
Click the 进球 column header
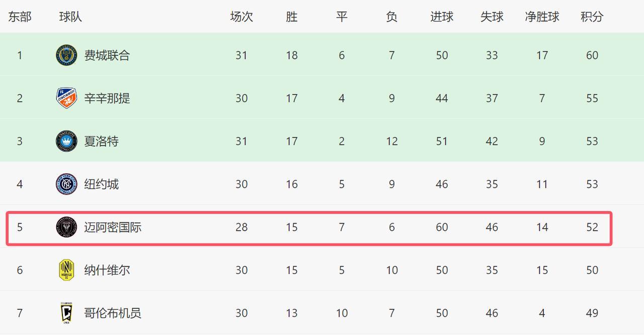point(442,17)
